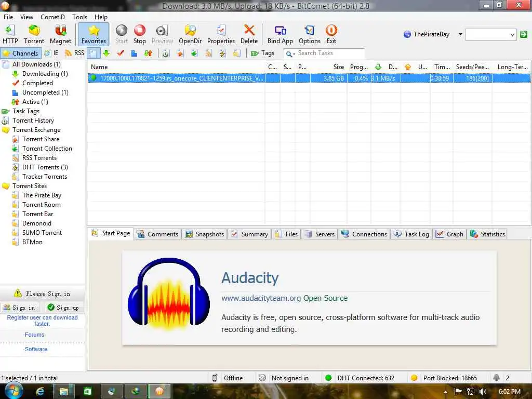Click the Sign in button
532x399 pixels.
[x=20, y=308]
